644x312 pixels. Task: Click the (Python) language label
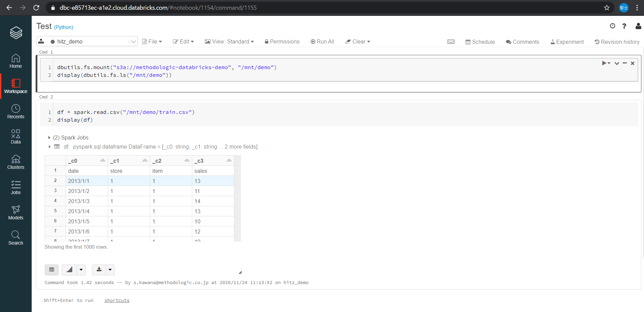tap(64, 27)
